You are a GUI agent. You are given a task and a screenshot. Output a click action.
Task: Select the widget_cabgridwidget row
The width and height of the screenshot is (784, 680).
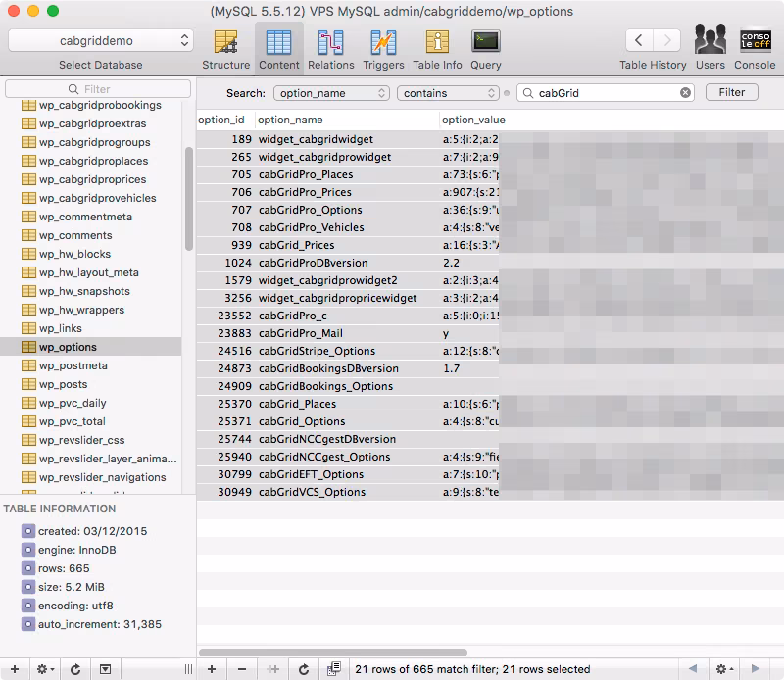click(x=490, y=139)
